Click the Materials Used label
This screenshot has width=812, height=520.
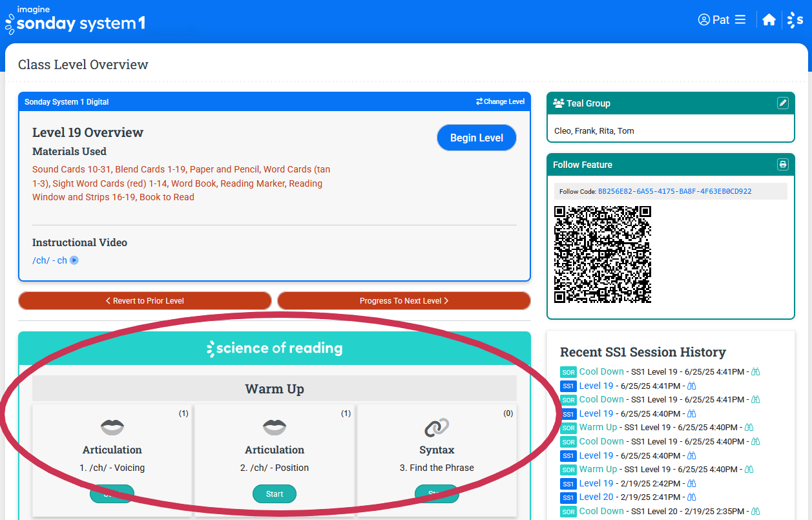tap(69, 151)
